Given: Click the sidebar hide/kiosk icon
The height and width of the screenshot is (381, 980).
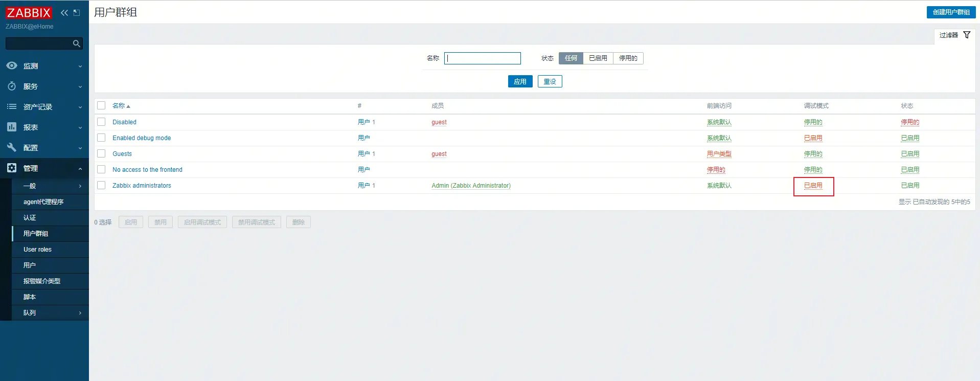Looking at the screenshot, I should 77,13.
